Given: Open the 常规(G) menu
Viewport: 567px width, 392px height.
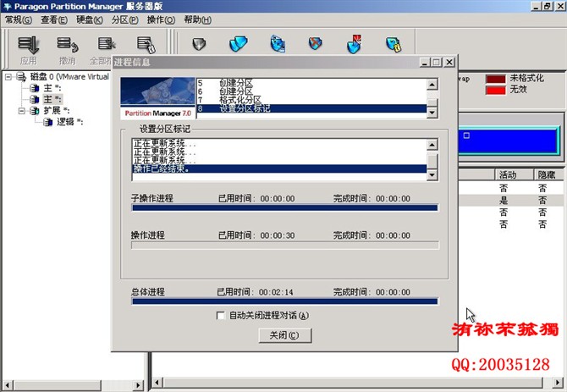Looking at the screenshot, I should [18, 19].
